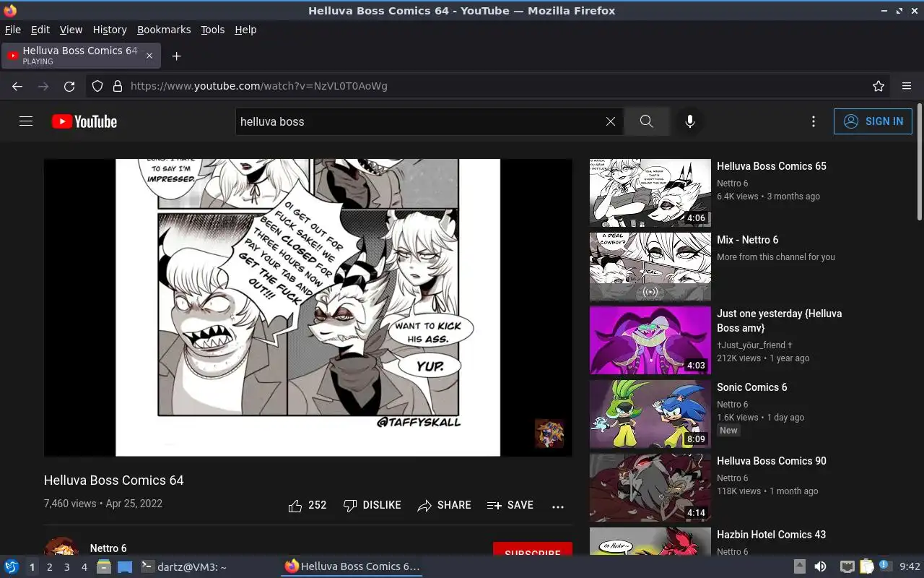Click Just one yesterday video title
This screenshot has width=924, height=578.
click(780, 321)
